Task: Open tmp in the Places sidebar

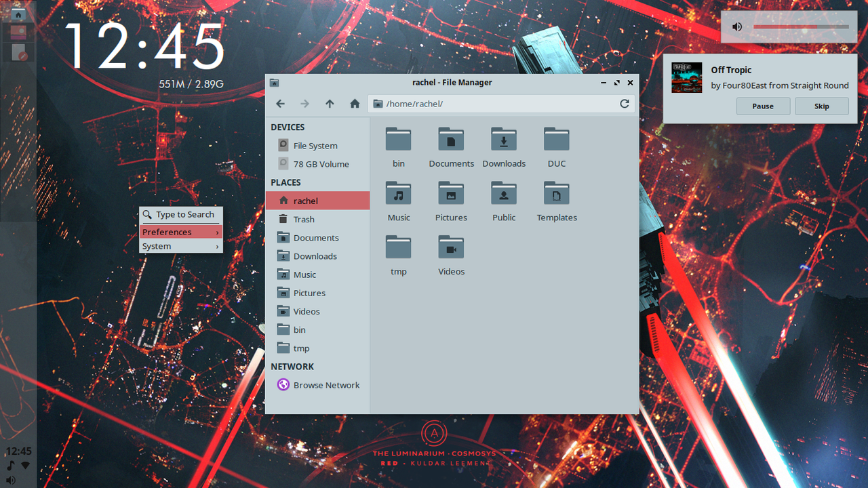Action: coord(317,348)
